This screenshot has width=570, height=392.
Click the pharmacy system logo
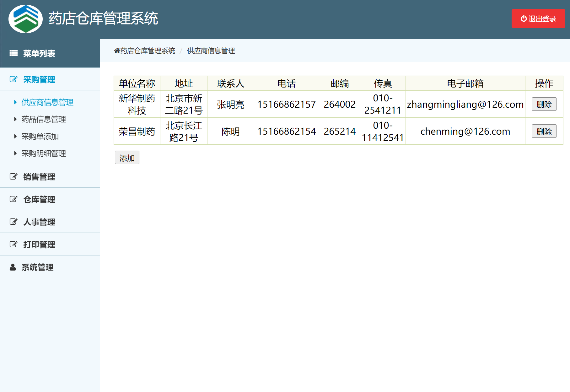point(25,19)
